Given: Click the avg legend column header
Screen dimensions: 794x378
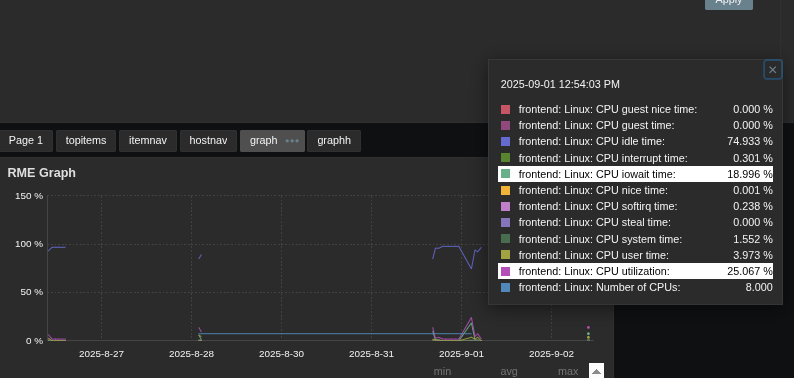Looking at the screenshot, I should [x=509, y=372].
